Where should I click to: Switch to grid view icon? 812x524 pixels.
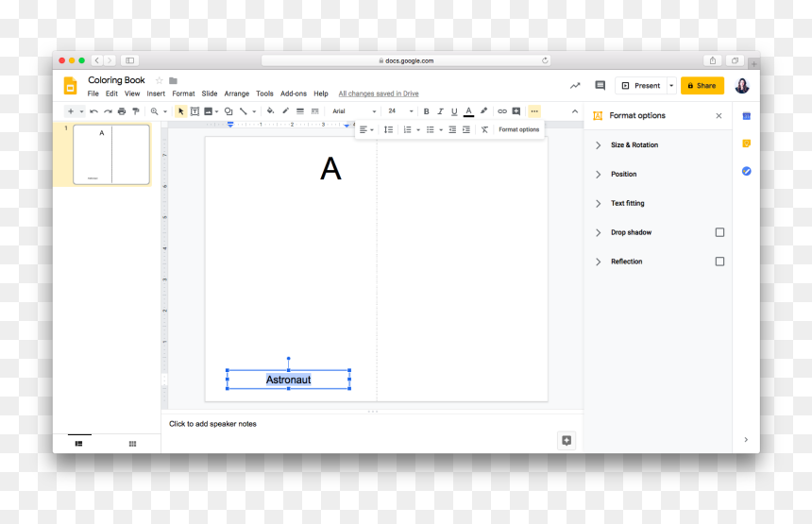tap(132, 444)
